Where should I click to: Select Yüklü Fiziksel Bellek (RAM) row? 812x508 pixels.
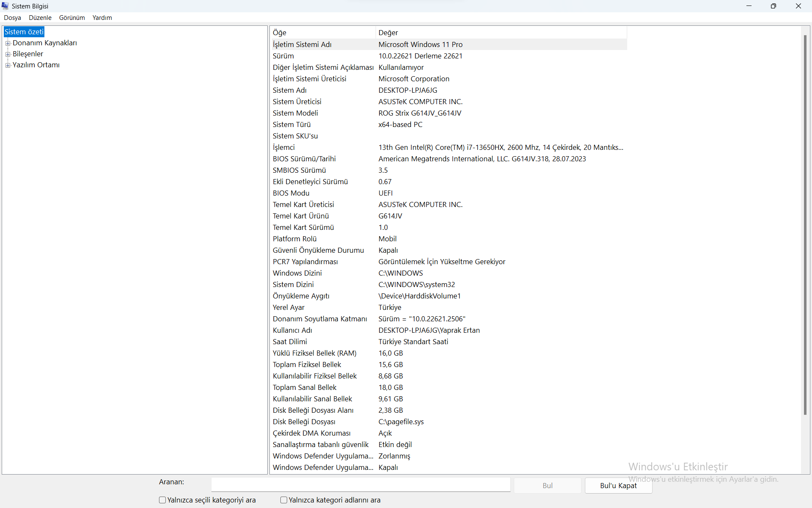[x=449, y=353]
